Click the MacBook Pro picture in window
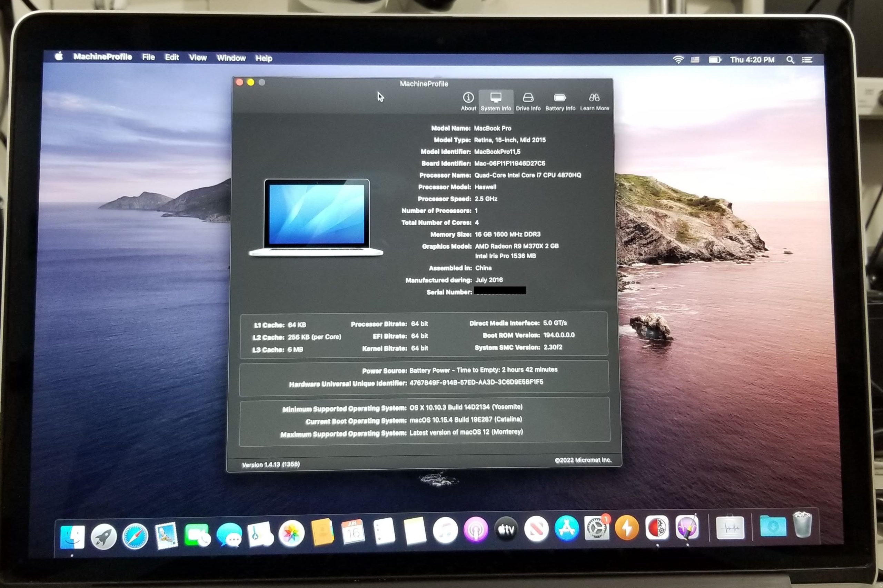Viewport: 883px width, 588px height. (x=316, y=218)
